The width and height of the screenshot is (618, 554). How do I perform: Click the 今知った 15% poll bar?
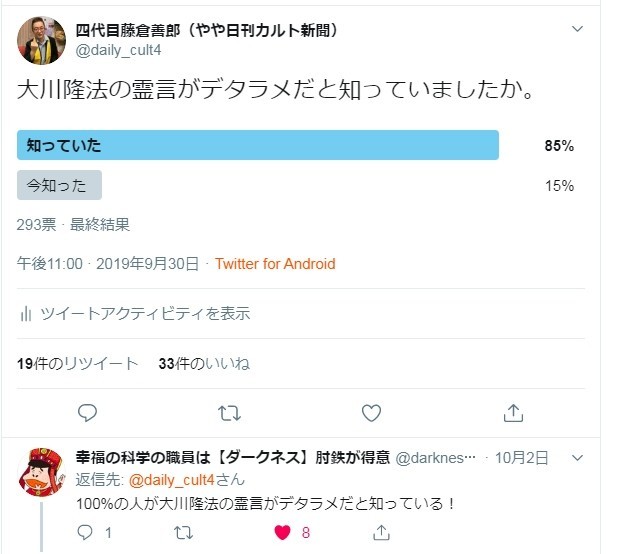(x=60, y=185)
